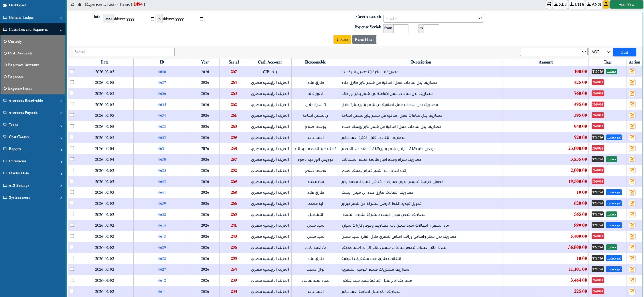The image size is (644, 297).
Task: Go to Cash Accounts in the sidebar
Action: pos(20,53)
